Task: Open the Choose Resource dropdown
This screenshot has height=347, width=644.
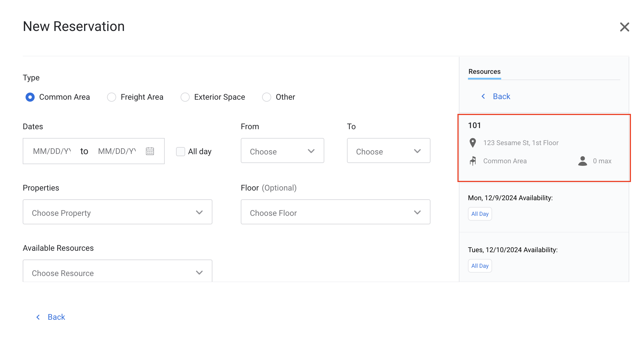Action: point(117,272)
